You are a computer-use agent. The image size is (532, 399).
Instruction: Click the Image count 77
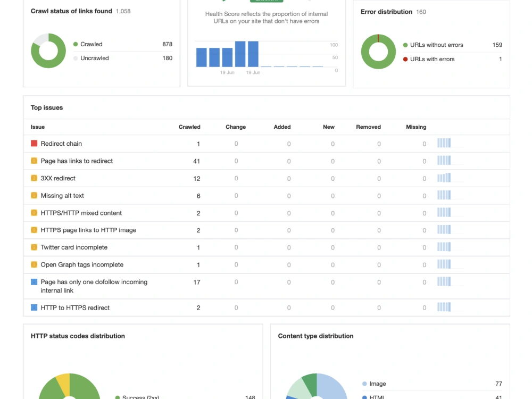tap(498, 384)
